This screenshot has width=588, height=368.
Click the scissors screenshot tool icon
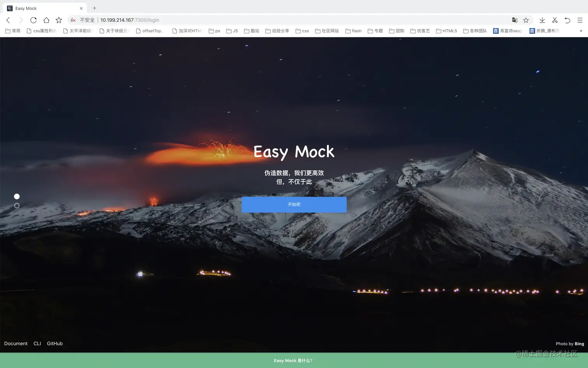(555, 20)
